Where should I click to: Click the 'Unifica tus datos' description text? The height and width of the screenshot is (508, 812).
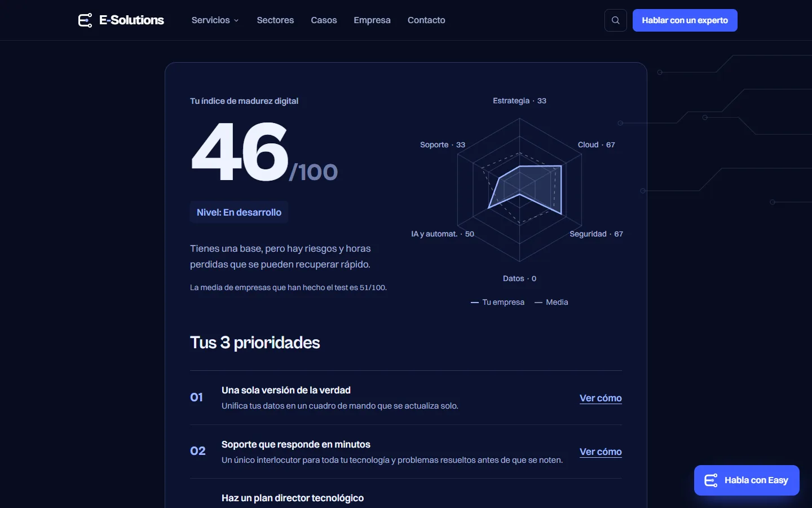(x=340, y=406)
